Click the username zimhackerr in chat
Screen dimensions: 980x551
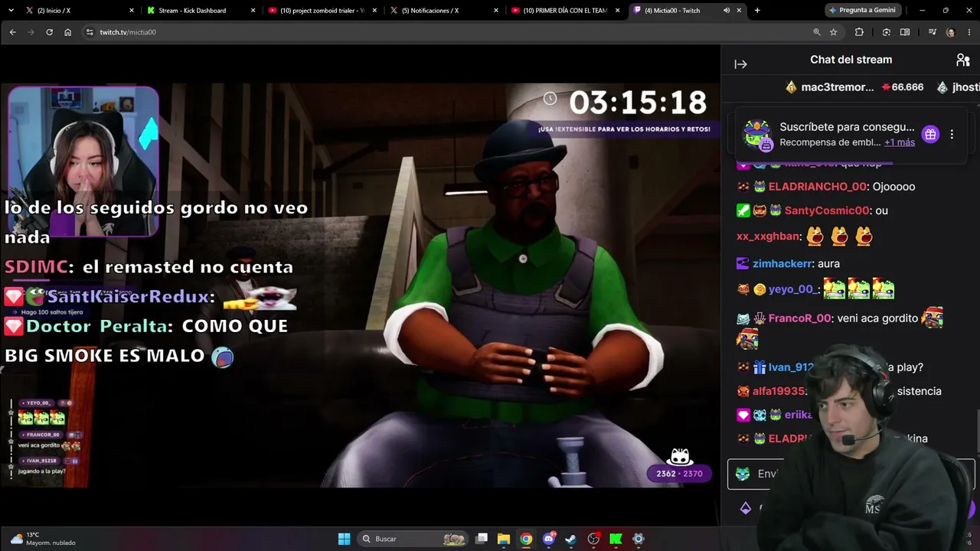point(782,263)
